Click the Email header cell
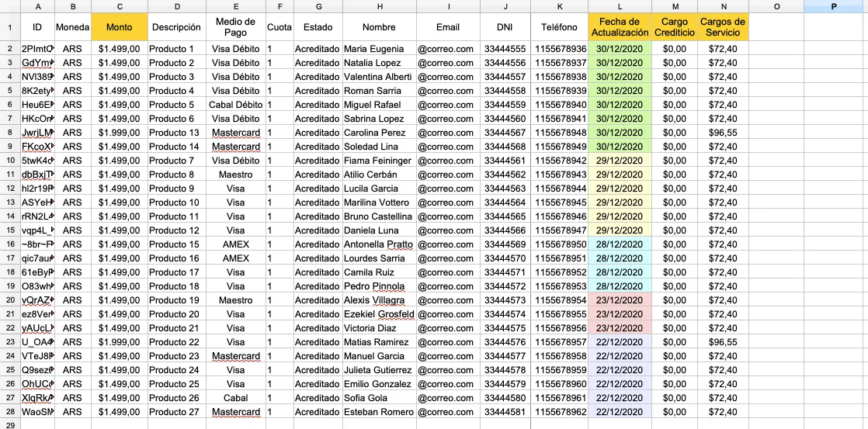Image resolution: width=868 pixels, height=429 pixels. coord(448,27)
